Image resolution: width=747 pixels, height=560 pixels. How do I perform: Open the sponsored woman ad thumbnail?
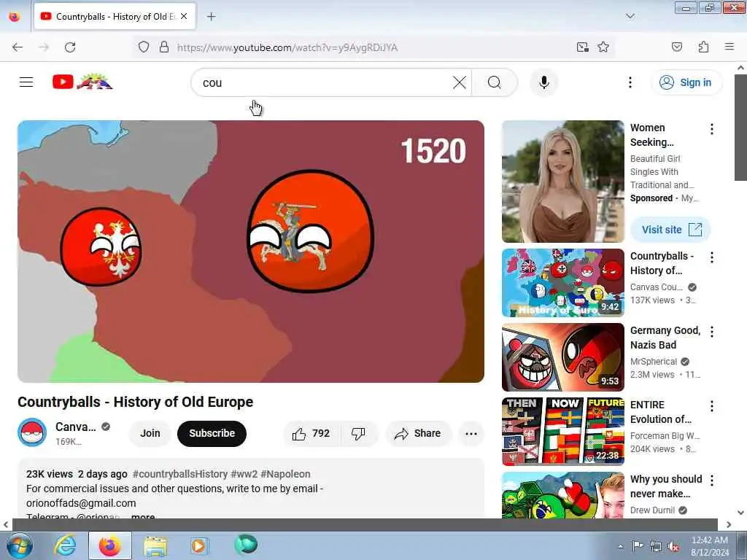click(562, 182)
